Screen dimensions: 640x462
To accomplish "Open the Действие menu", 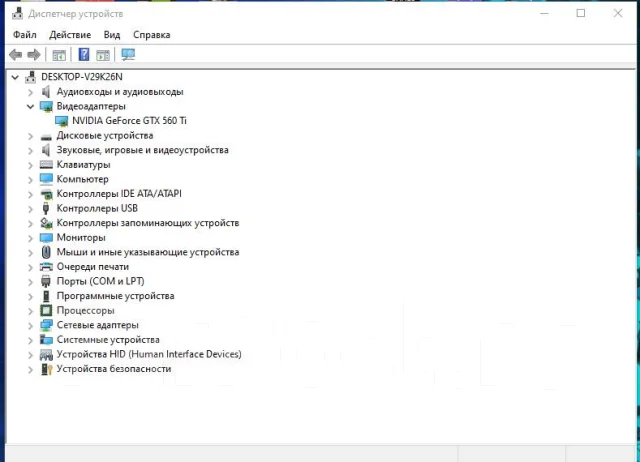I will pos(70,35).
